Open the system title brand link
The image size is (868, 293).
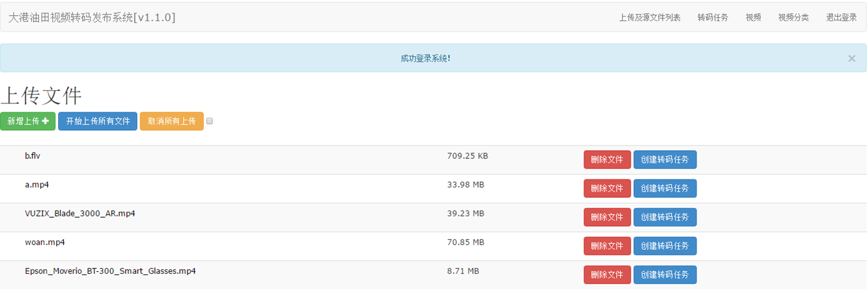92,18
